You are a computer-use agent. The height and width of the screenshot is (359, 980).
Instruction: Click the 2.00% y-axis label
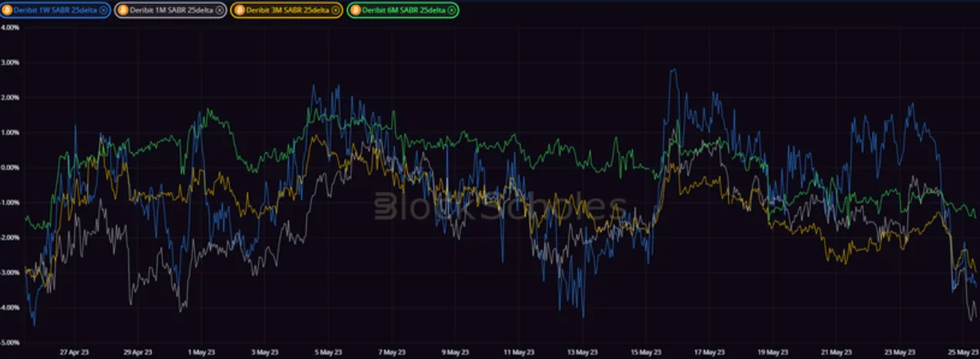10,97
